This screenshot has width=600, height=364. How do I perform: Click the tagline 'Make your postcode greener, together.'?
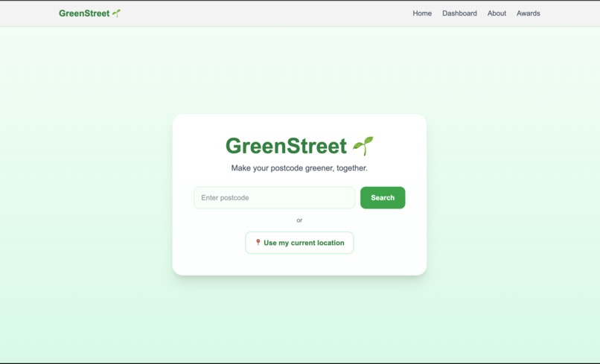point(299,168)
